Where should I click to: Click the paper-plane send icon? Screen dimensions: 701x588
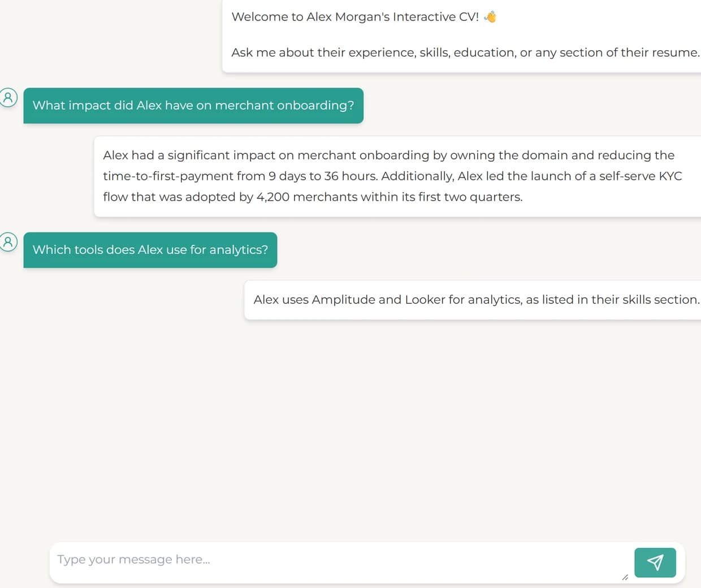655,563
